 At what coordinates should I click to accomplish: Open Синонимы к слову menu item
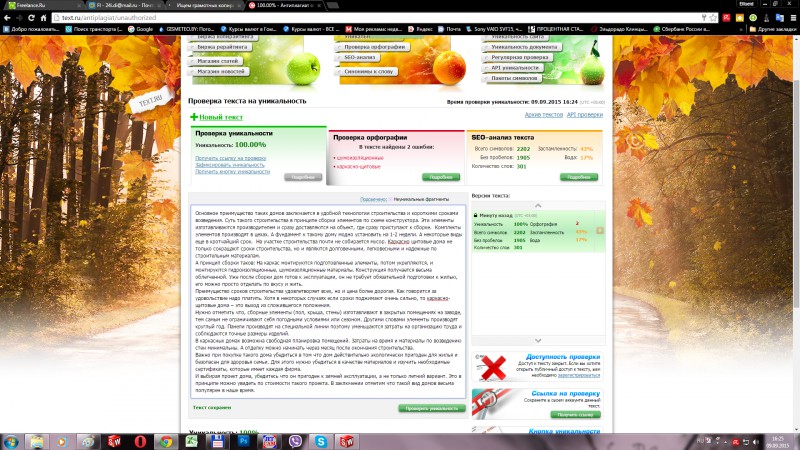pos(368,71)
